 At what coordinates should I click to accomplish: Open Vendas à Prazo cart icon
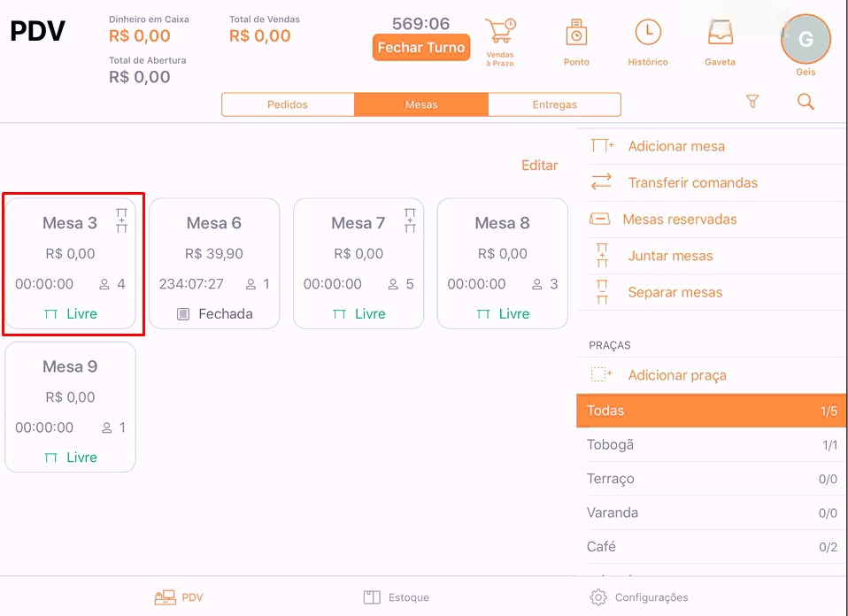tap(500, 31)
